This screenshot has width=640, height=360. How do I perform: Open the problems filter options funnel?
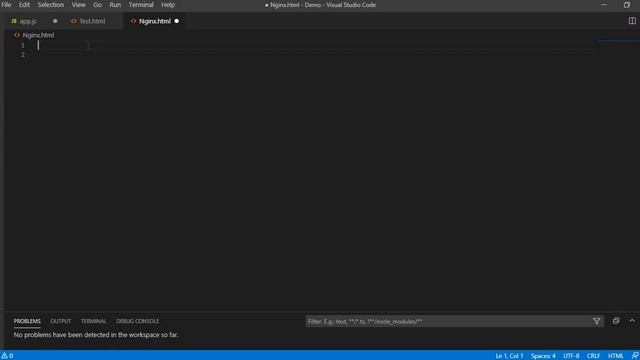pos(596,322)
